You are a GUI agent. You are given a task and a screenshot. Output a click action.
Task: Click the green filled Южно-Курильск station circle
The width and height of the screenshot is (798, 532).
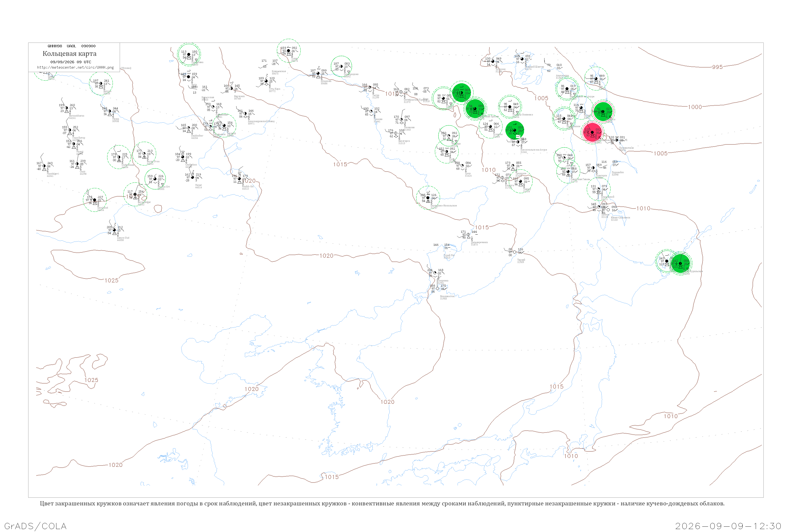pos(680,263)
